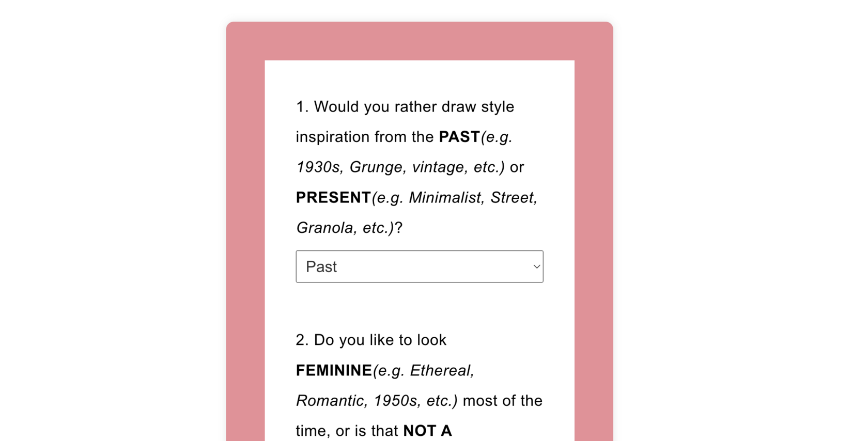868x441 pixels.
Task: Click the selected "Past" value text
Action: click(321, 266)
